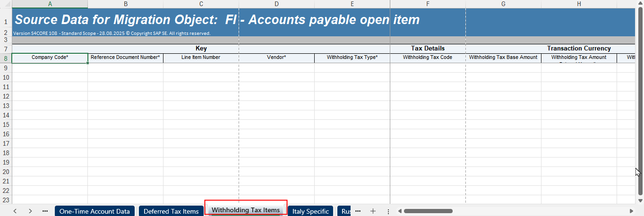Click the previous sheet navigation arrow

pos(15,211)
